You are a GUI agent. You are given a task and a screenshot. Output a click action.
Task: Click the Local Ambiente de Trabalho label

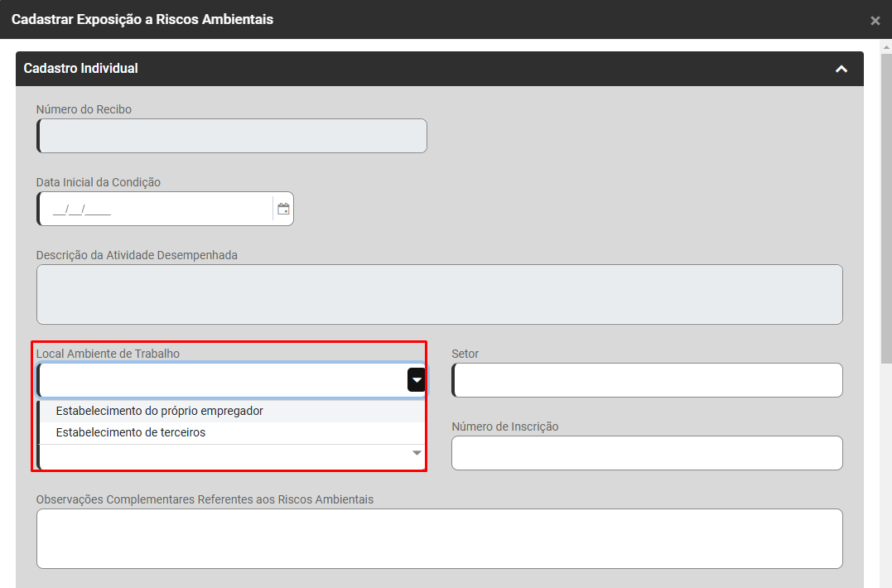(108, 354)
